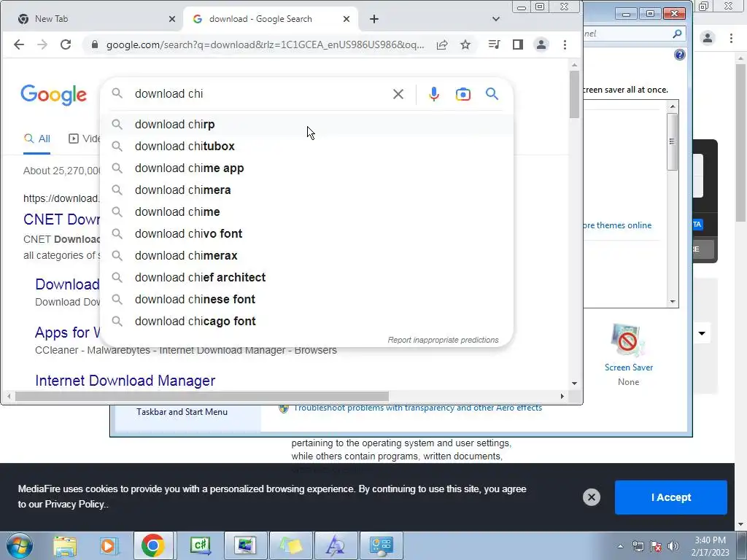The height and width of the screenshot is (560, 747).
Task: Click the Screen Saver link label
Action: [x=628, y=367]
